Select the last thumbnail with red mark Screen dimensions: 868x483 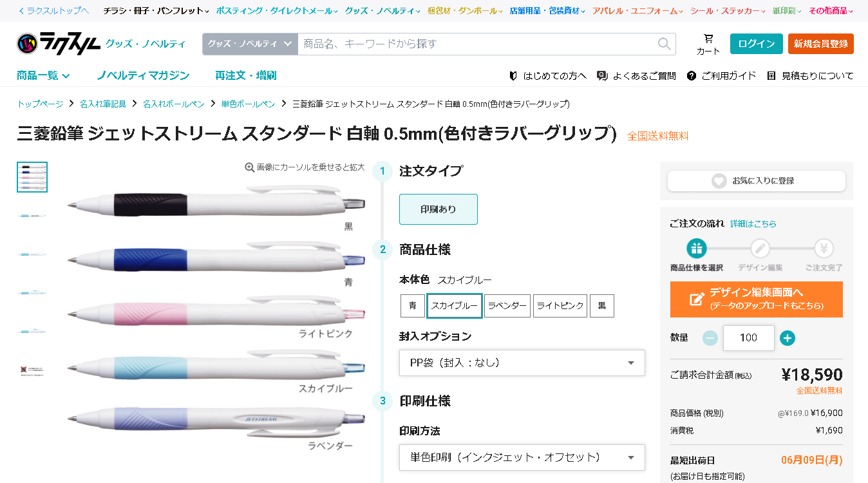pyautogui.click(x=32, y=370)
